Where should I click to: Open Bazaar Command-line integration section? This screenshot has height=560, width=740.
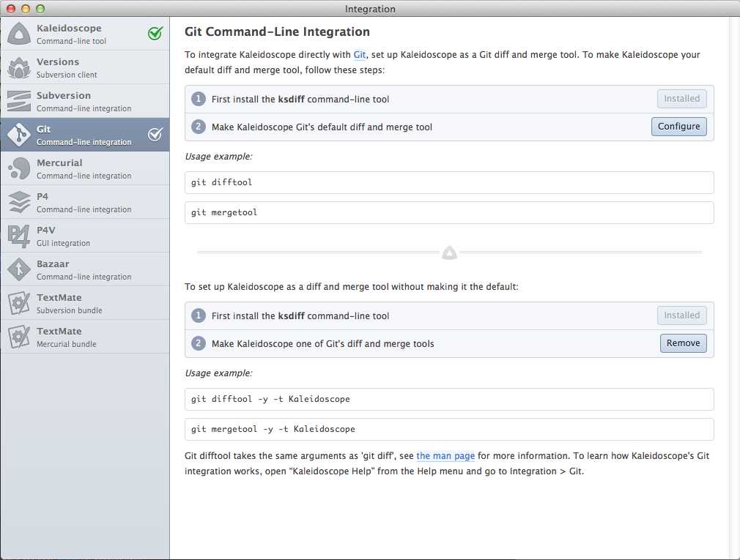pos(85,269)
